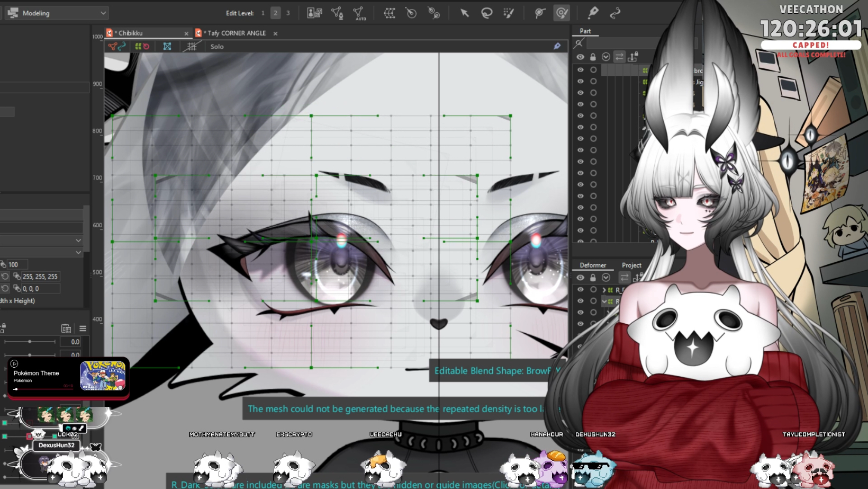Image resolution: width=868 pixels, height=489 pixels.
Task: Click the export-lock icon in Part panel header
Action: coord(633,56)
